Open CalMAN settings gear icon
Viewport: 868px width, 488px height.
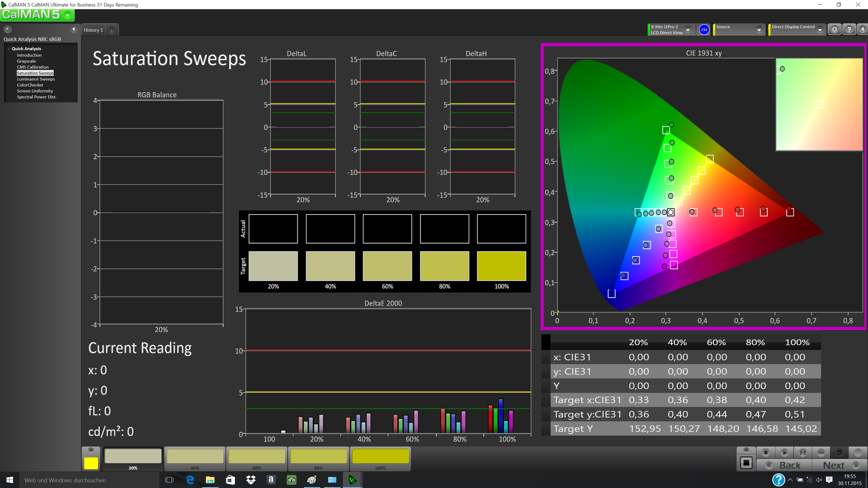click(835, 29)
